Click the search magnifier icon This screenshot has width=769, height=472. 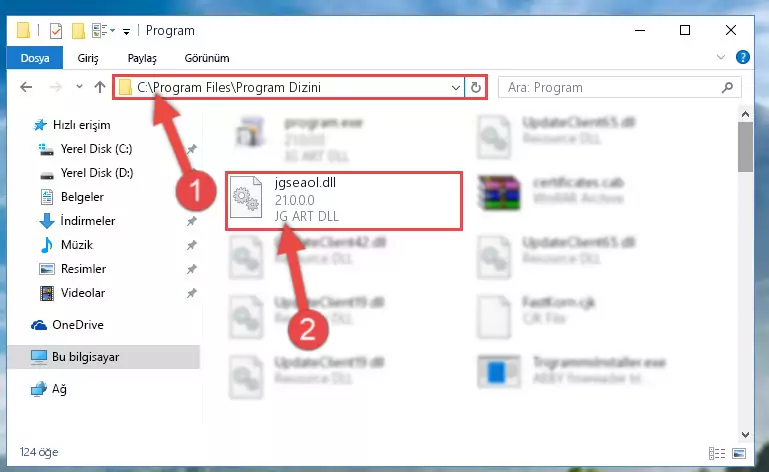727,87
